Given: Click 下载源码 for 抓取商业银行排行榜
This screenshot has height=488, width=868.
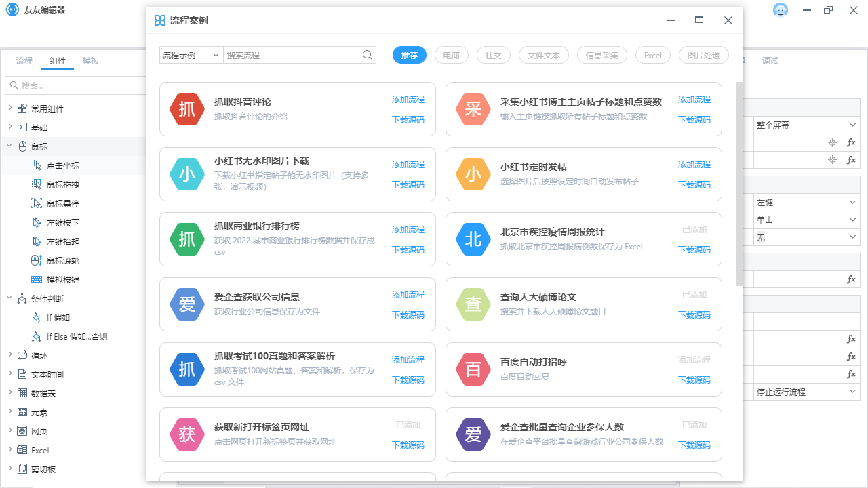Looking at the screenshot, I should (x=408, y=249).
